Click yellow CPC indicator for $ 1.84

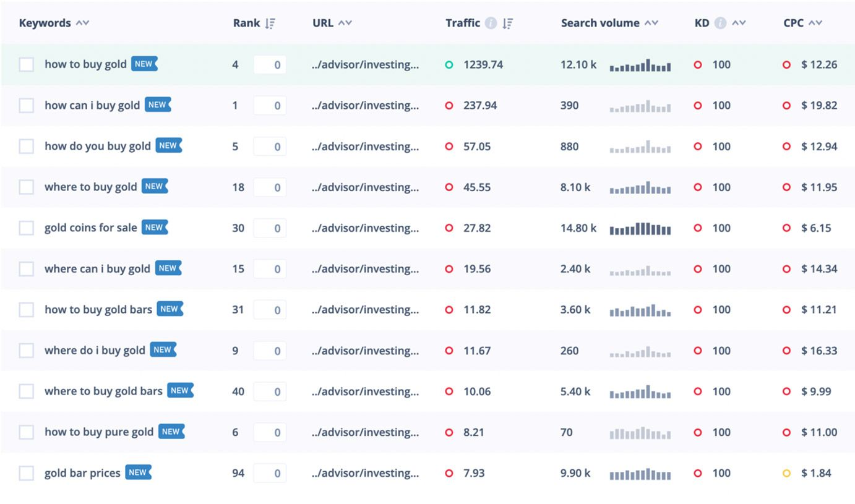tap(786, 473)
